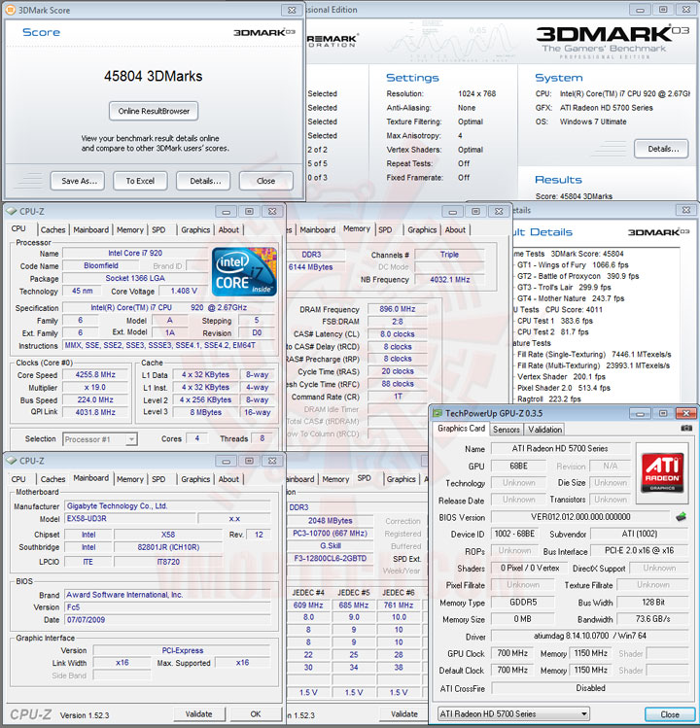This screenshot has width=700, height=728.
Task: Open the Selection Processor #1 dropdown
Action: (131, 438)
